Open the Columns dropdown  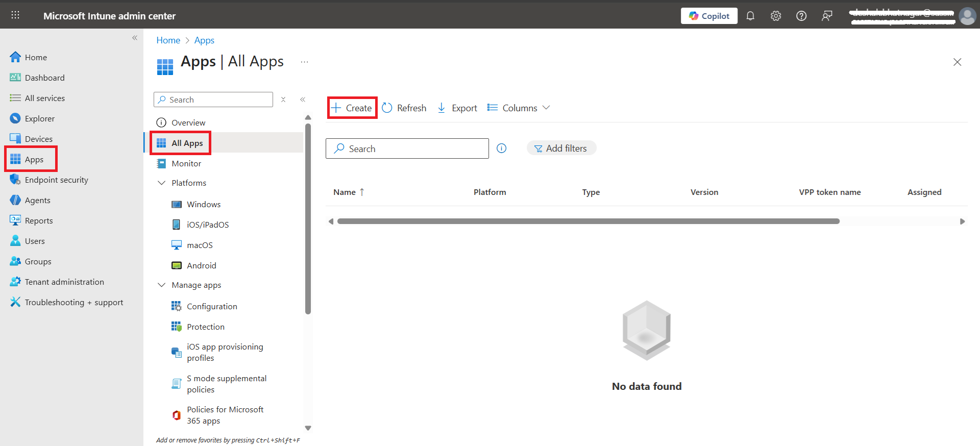click(x=519, y=108)
